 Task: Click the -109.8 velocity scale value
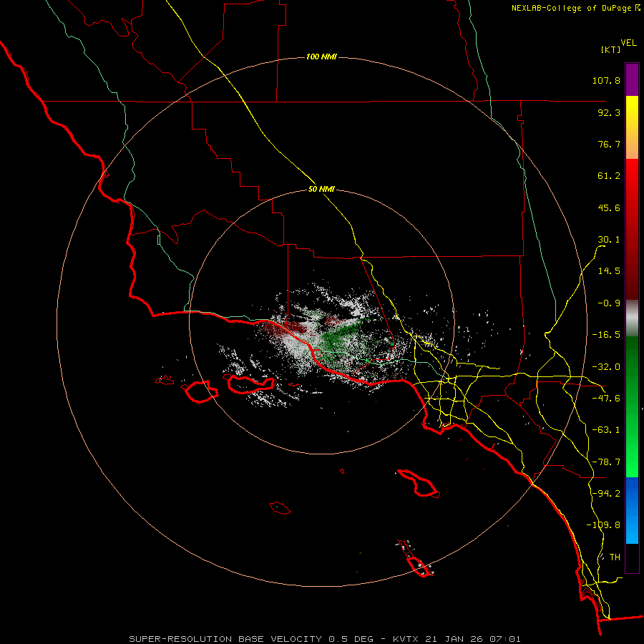coord(603,525)
